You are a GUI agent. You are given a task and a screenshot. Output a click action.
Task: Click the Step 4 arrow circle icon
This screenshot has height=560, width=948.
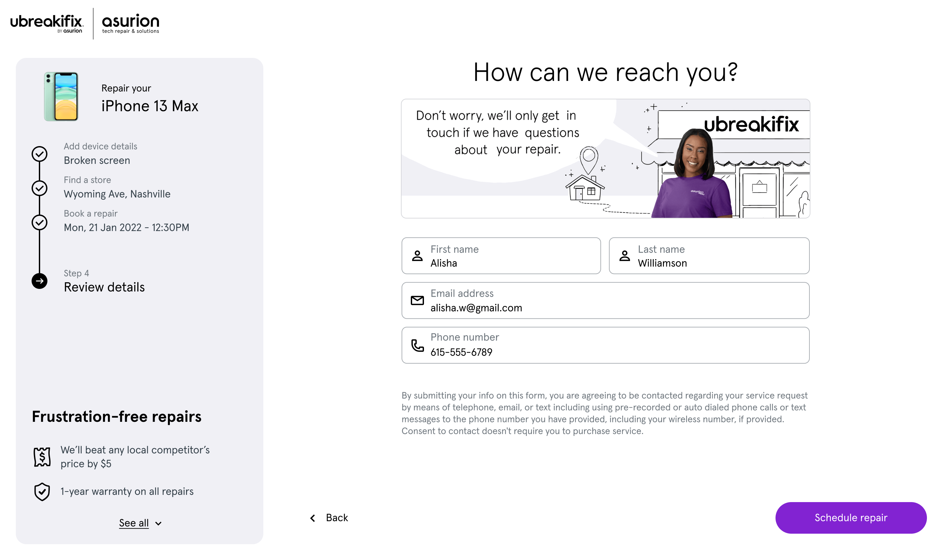[x=39, y=281]
